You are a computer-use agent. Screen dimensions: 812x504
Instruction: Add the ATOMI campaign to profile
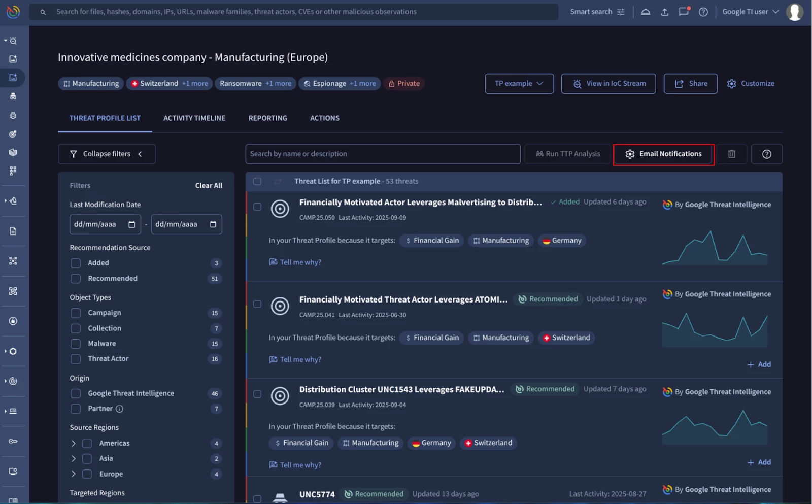pos(759,364)
